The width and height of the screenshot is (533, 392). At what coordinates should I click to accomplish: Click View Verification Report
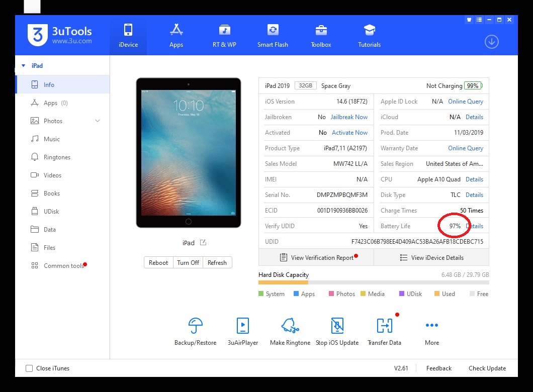(316, 257)
